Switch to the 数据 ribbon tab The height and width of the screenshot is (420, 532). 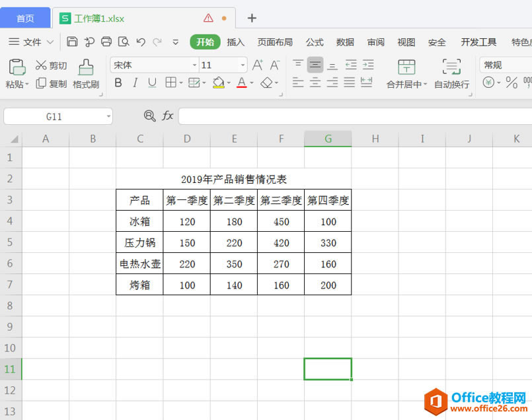(x=345, y=42)
